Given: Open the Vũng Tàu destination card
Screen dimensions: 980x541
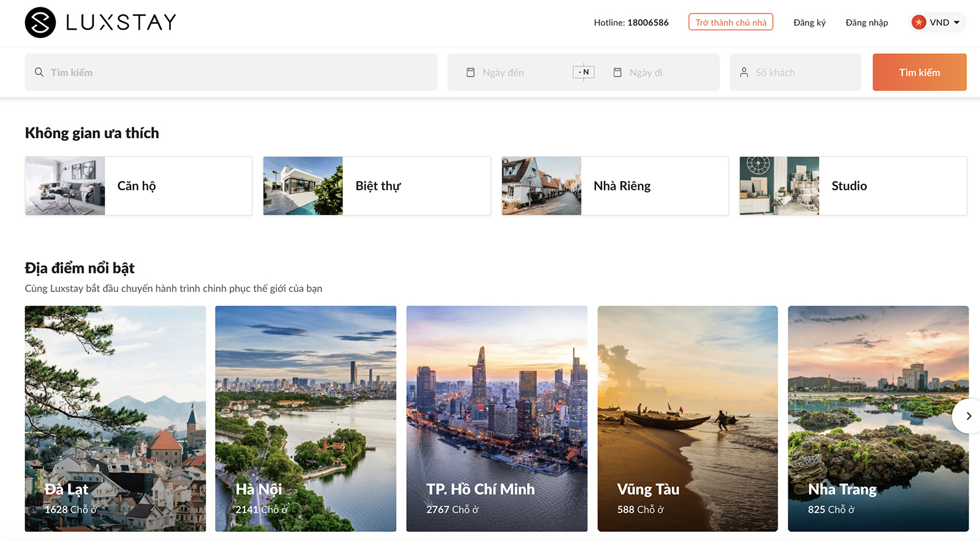Looking at the screenshot, I should [x=687, y=419].
